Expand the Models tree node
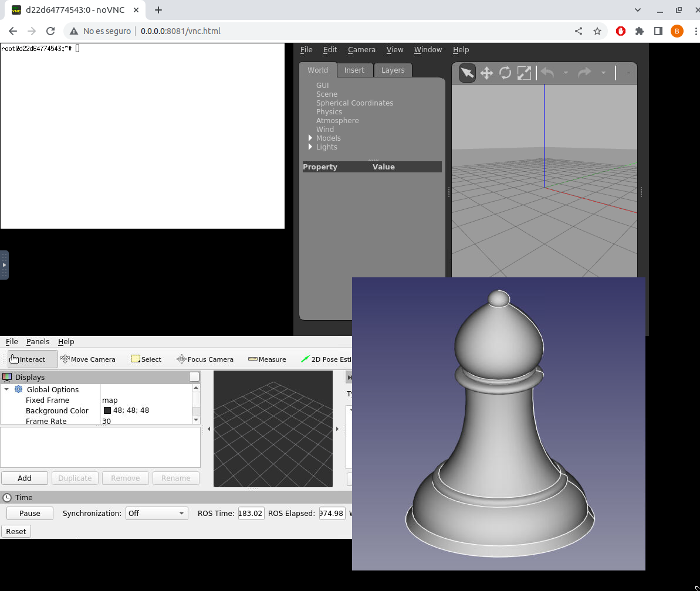 [310, 138]
